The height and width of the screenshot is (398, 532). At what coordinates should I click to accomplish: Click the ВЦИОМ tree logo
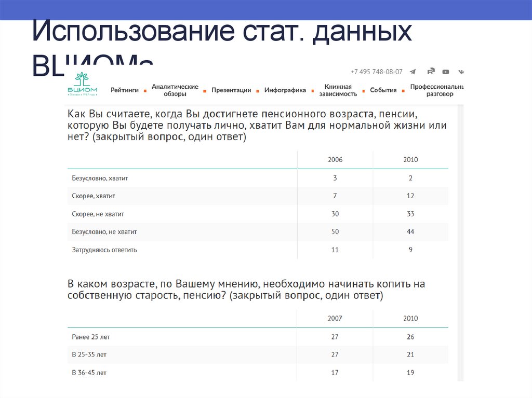[82, 84]
